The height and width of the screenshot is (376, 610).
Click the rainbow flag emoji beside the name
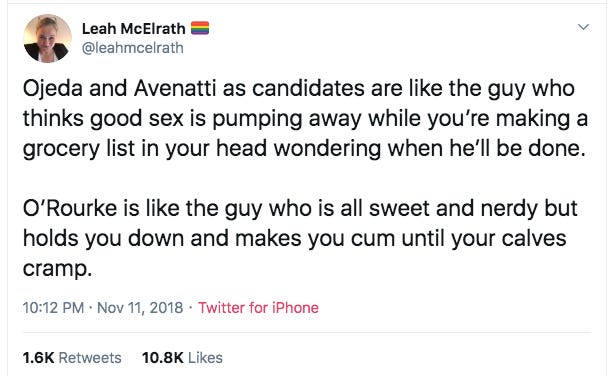200,28
